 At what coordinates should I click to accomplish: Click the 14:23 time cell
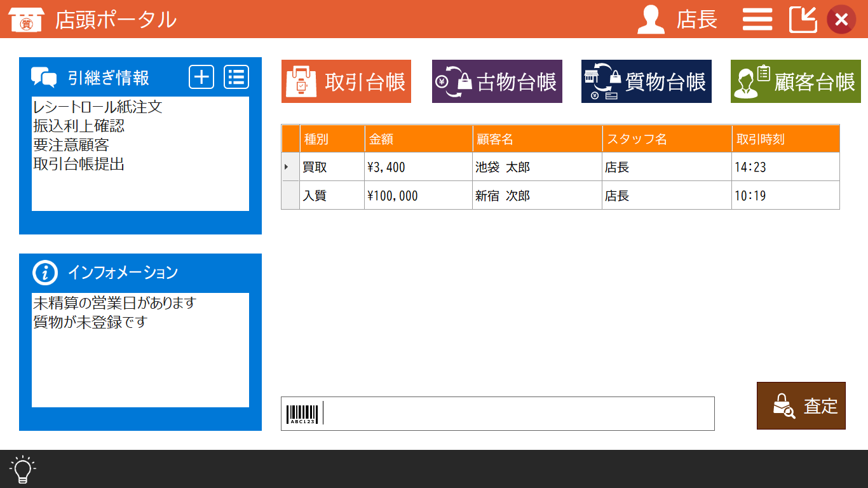(786, 166)
